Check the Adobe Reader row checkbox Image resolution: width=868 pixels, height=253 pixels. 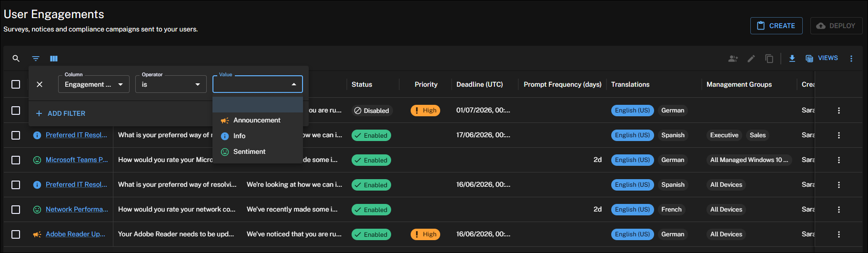pyautogui.click(x=16, y=234)
